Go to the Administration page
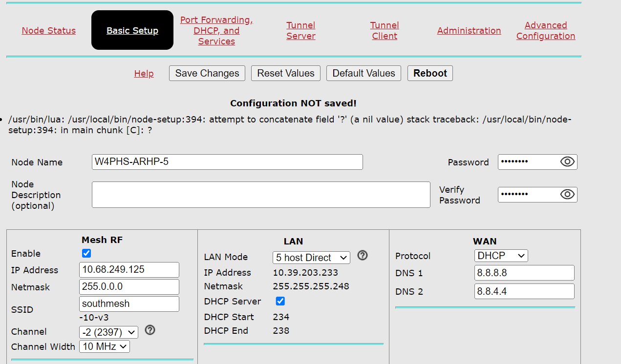621x364 pixels. (x=469, y=30)
